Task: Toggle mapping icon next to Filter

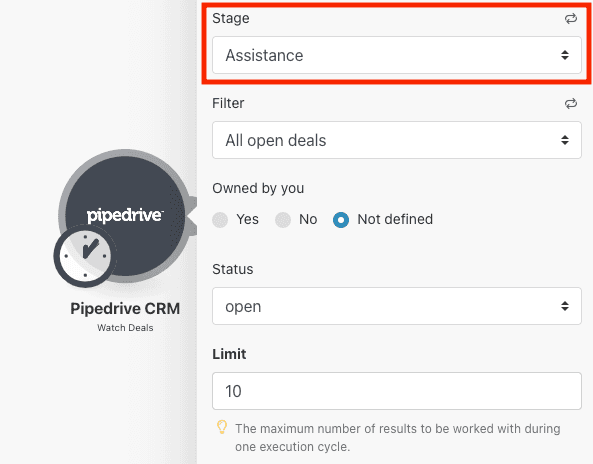Action: (x=571, y=104)
